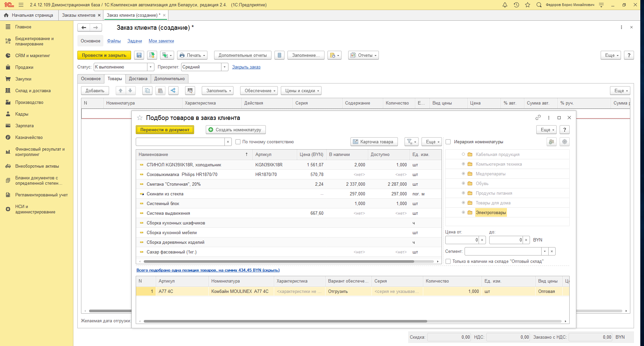Click the product search input field
The height and width of the screenshot is (346, 644).
click(180, 142)
